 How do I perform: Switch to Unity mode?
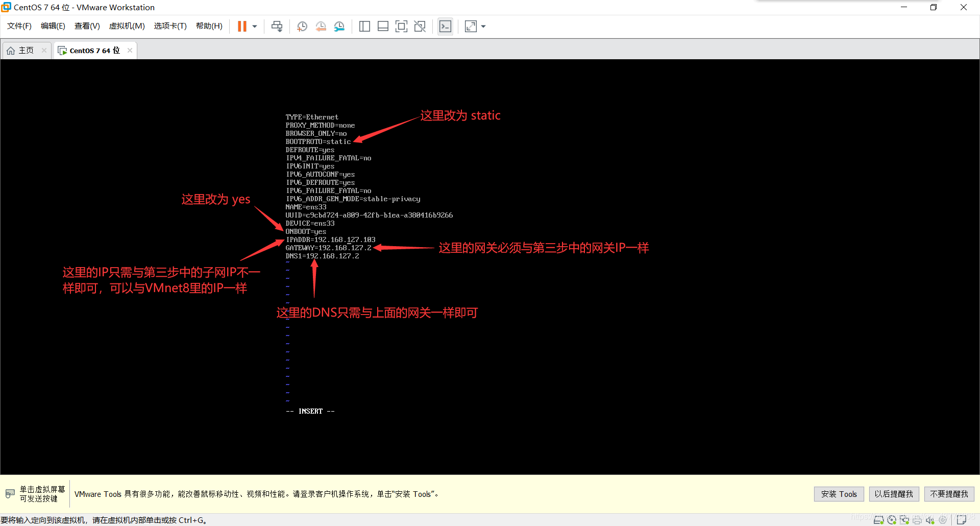click(x=420, y=26)
